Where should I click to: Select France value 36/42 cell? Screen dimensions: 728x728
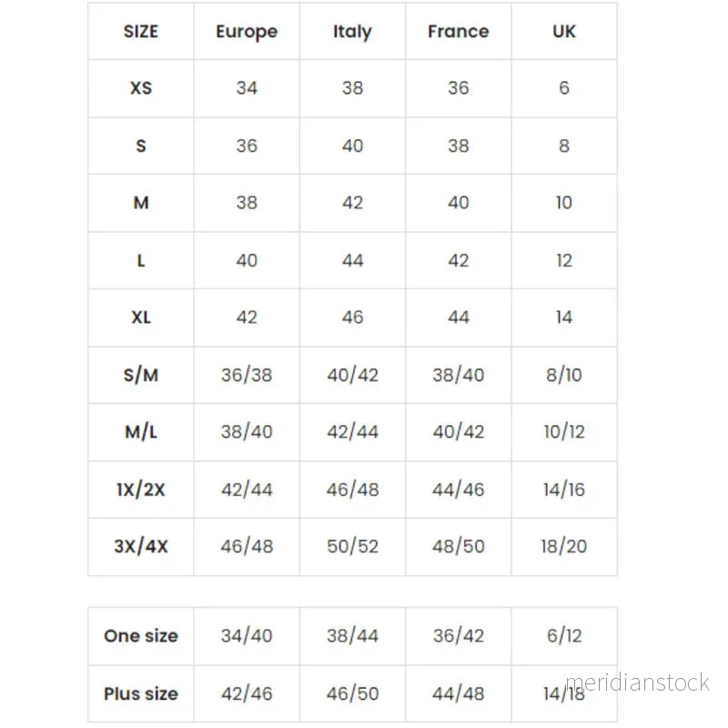tap(459, 635)
